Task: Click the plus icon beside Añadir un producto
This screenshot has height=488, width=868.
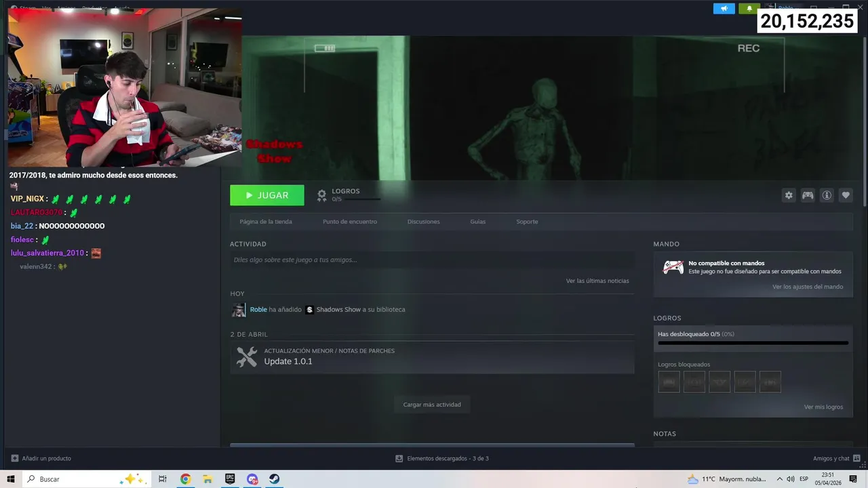Action: click(x=15, y=459)
